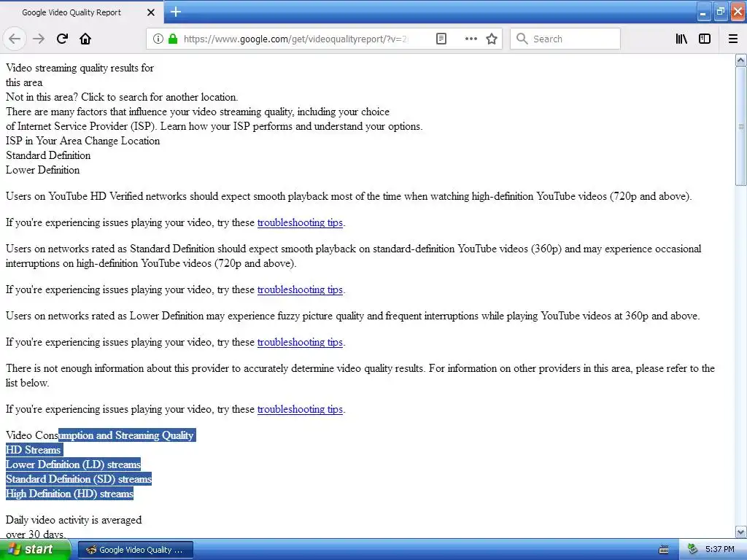The width and height of the screenshot is (747, 560).
Task: Click 'Video Consumption and Streaming Quality' heading
Action: (x=100, y=435)
